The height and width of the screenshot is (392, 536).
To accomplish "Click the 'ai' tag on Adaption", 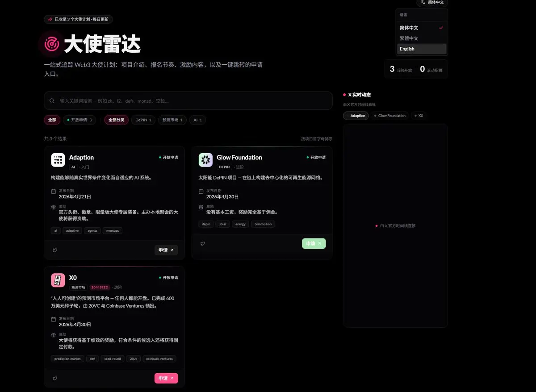I will tap(55, 231).
